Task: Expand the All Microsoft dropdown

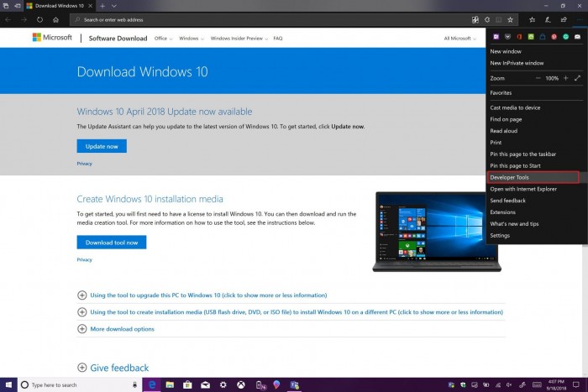Action: click(x=459, y=39)
